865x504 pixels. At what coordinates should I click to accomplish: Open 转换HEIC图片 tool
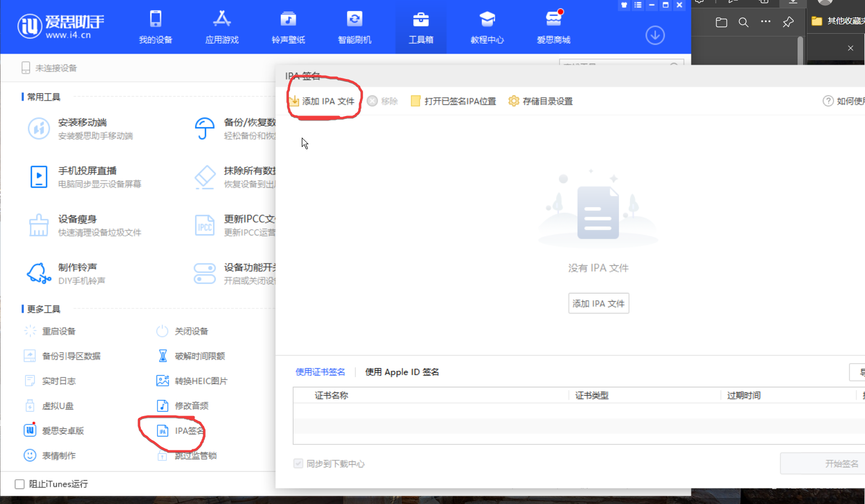pyautogui.click(x=192, y=381)
